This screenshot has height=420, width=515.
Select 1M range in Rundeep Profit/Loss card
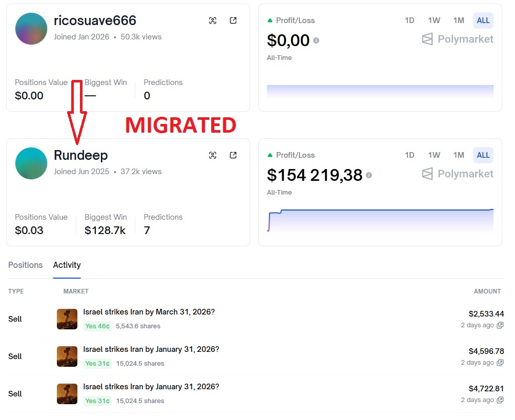pyautogui.click(x=459, y=155)
